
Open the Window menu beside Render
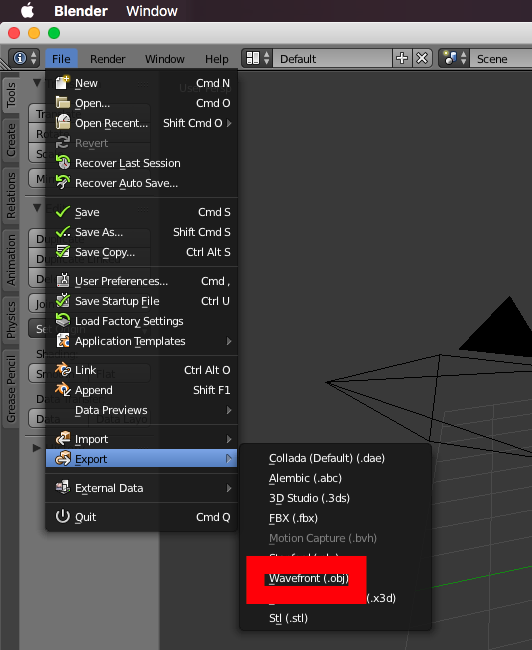point(165,59)
